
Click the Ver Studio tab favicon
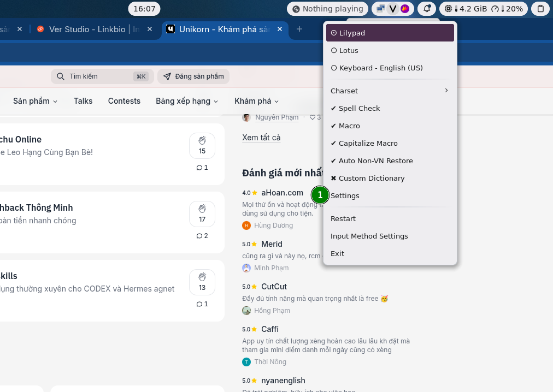(40, 29)
